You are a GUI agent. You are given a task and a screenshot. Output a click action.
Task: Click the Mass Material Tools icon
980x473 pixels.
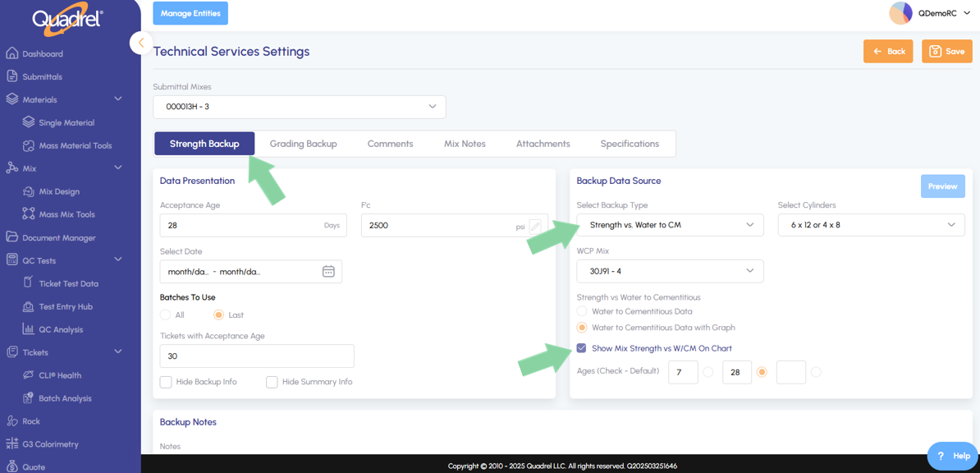[x=28, y=145]
